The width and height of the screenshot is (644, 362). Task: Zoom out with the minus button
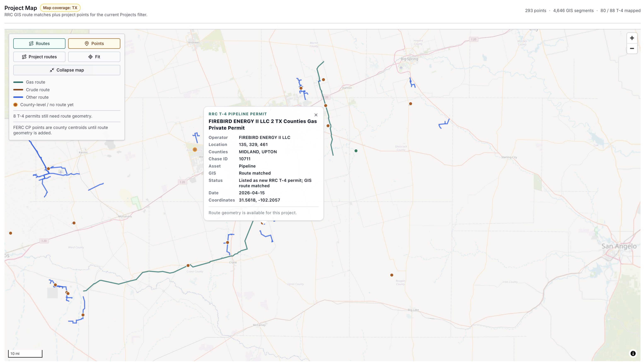632,49
